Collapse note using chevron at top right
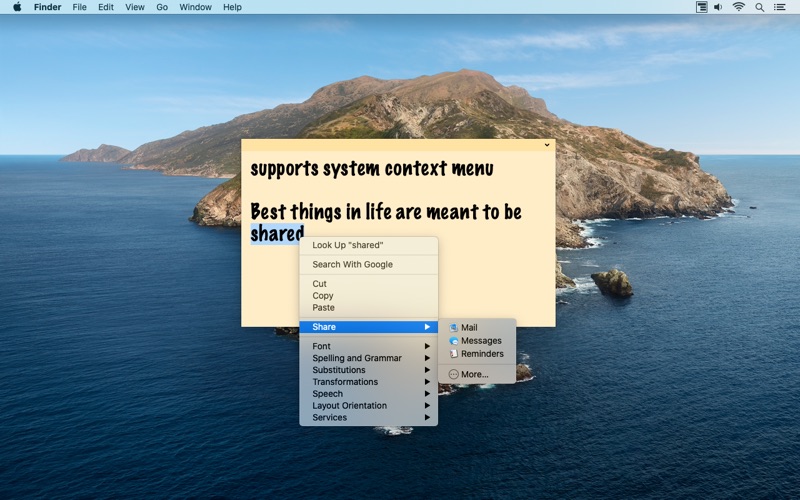Viewport: 800px width, 500px height. (x=547, y=145)
